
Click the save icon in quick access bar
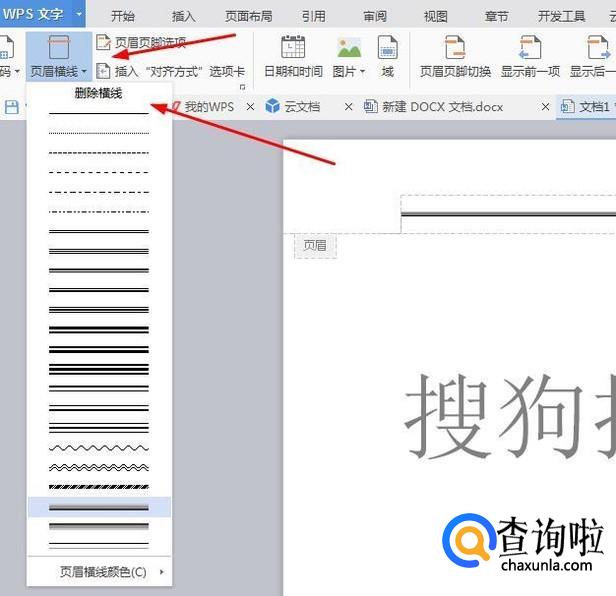coord(12,107)
